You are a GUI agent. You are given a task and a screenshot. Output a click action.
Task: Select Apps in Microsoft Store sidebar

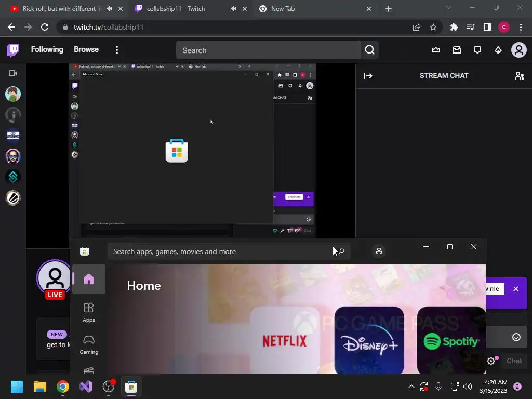click(x=89, y=312)
